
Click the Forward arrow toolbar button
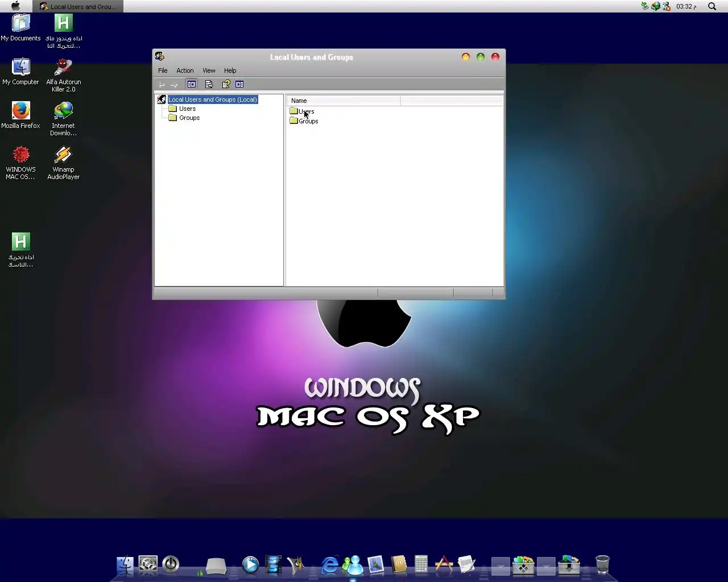175,85
